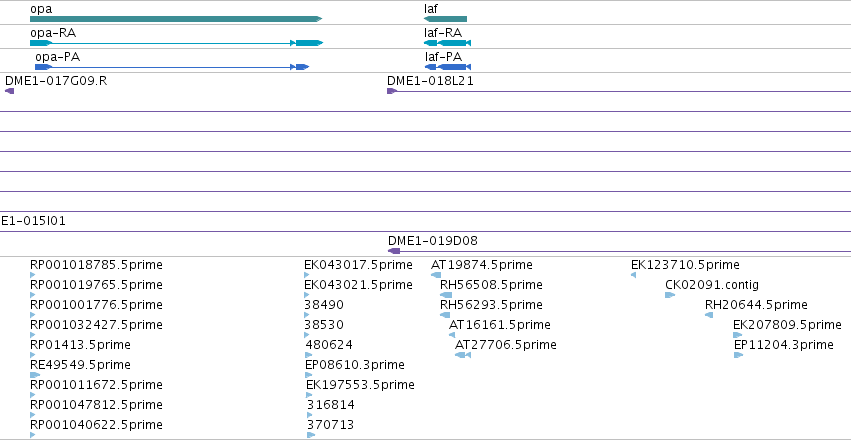The height and width of the screenshot is (440, 851).
Task: Click the opa-RA label
Action: (x=53, y=33)
